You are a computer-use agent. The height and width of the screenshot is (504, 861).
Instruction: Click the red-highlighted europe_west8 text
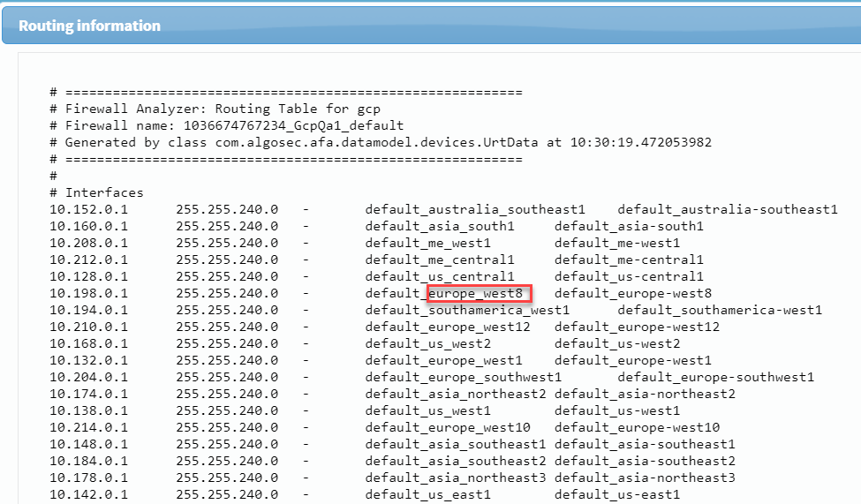478,293
